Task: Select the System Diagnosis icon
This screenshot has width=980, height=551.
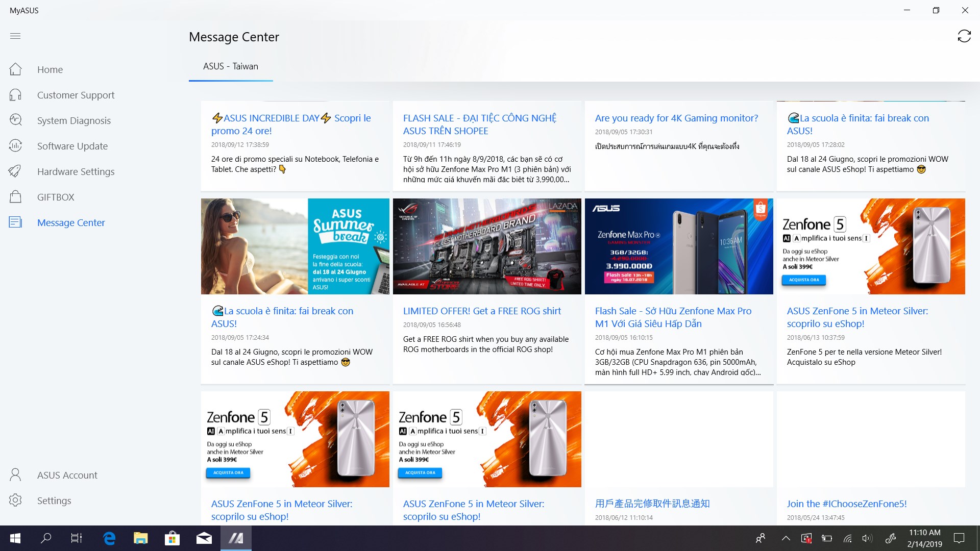Action: [15, 120]
